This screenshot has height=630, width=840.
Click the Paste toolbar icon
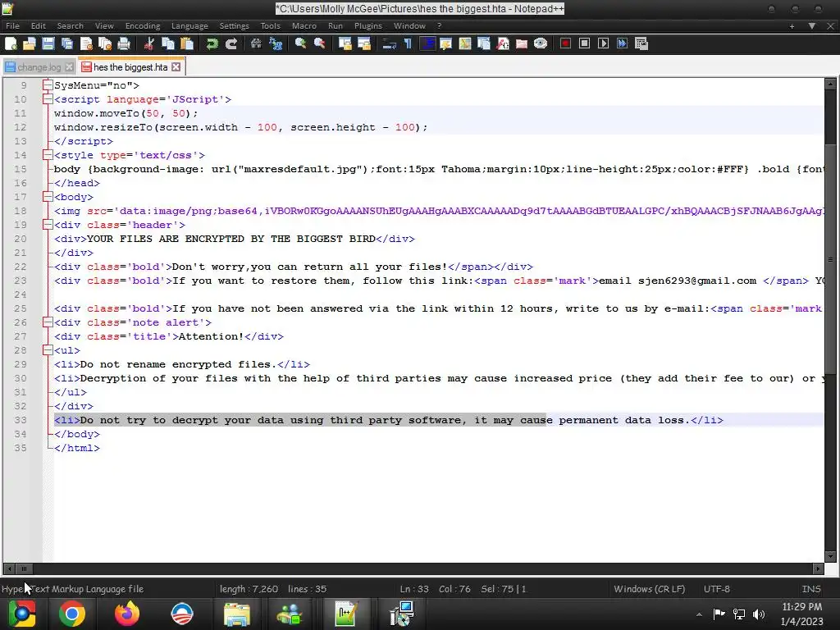tap(187, 44)
